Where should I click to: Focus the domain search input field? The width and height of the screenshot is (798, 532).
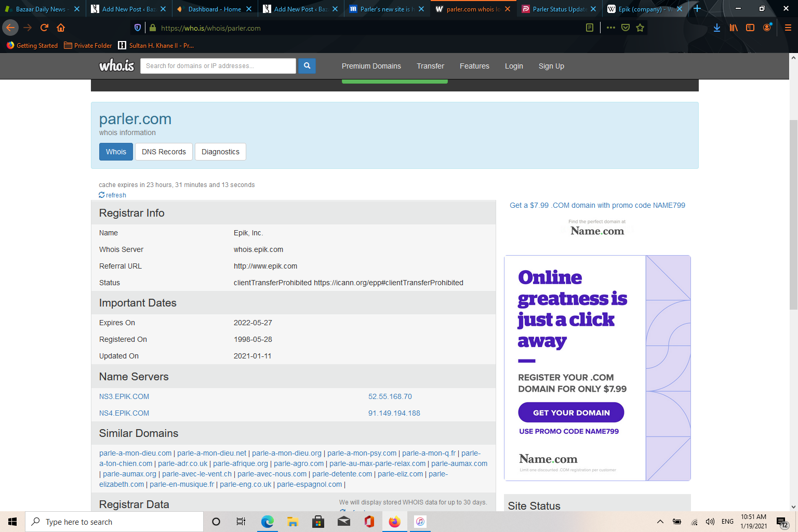click(218, 66)
